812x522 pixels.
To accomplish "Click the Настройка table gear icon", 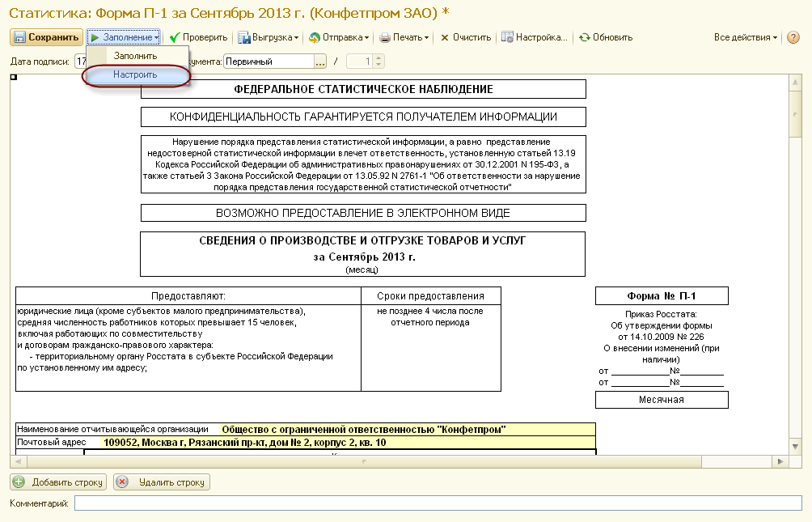I will pyautogui.click(x=508, y=37).
